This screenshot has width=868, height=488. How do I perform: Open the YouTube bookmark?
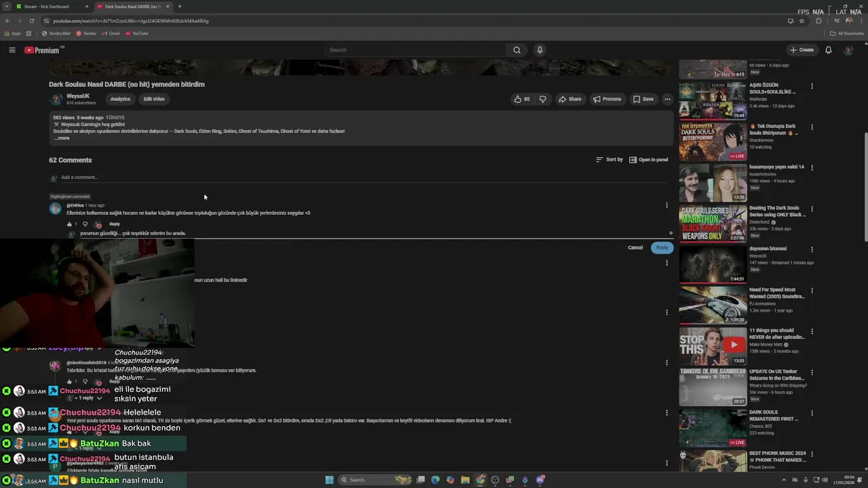(x=136, y=33)
